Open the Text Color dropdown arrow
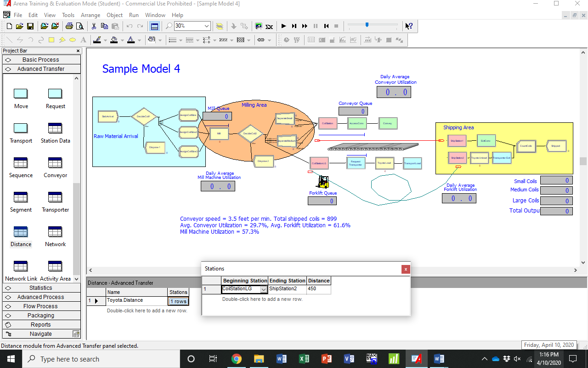Screen dimensions: 588x368 139,40
